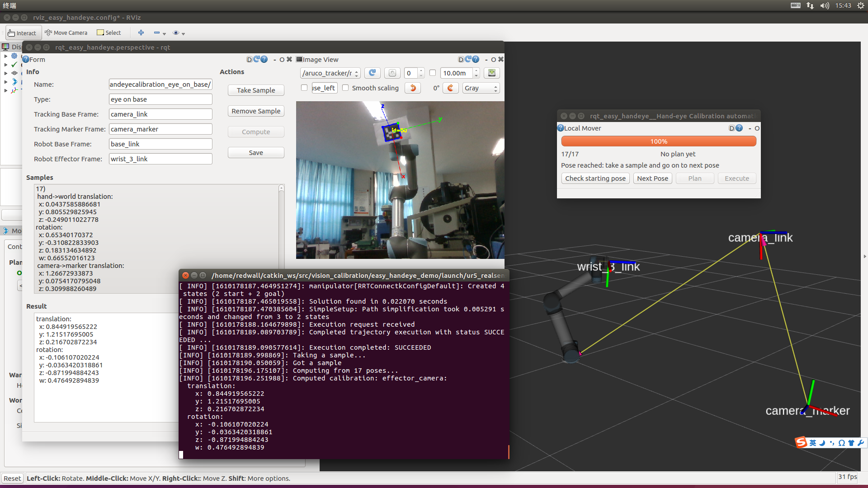Open help for Local Mover panel
868x488 pixels.
pyautogui.click(x=739, y=128)
